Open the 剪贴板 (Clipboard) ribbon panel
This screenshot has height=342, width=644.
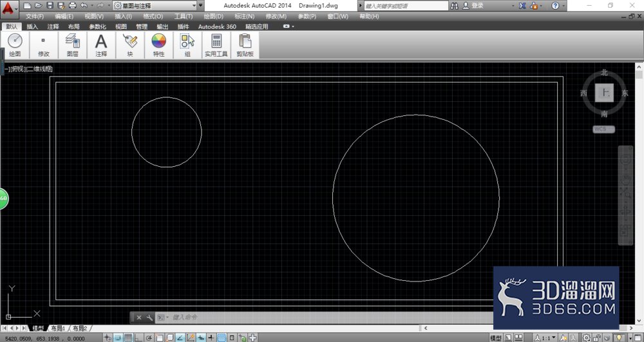pyautogui.click(x=245, y=45)
